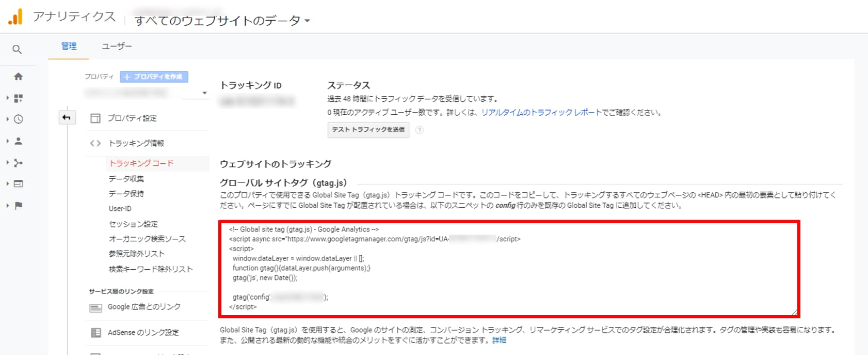Click the テスト トラフィックを送信 button

(368, 130)
